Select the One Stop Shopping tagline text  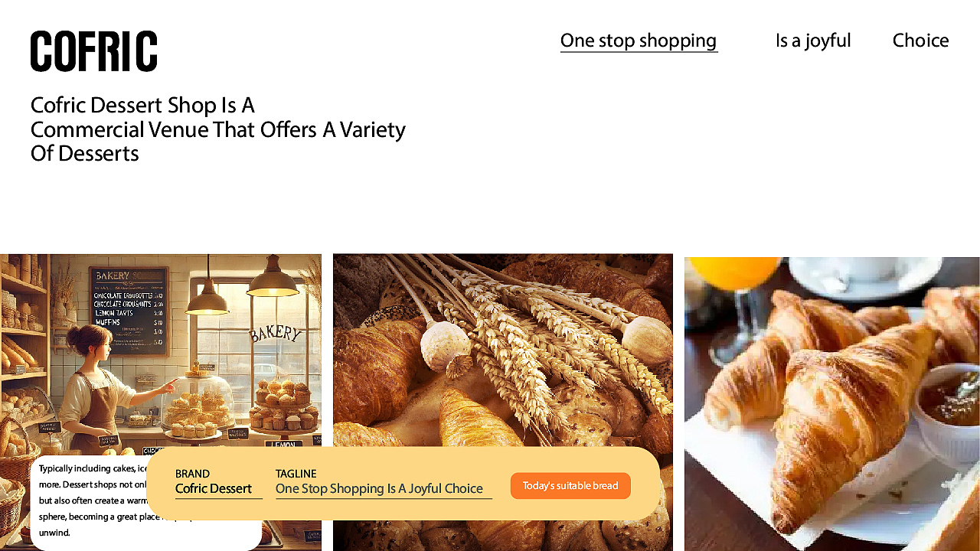[x=379, y=488]
